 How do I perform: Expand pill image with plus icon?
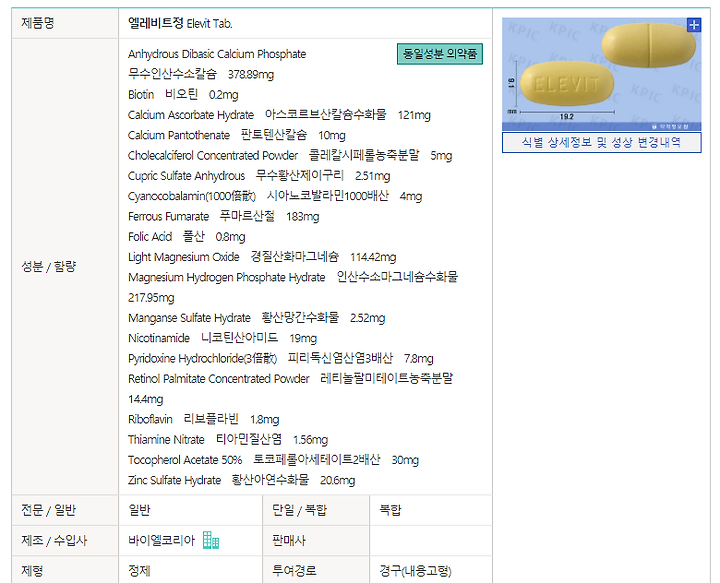point(693,25)
